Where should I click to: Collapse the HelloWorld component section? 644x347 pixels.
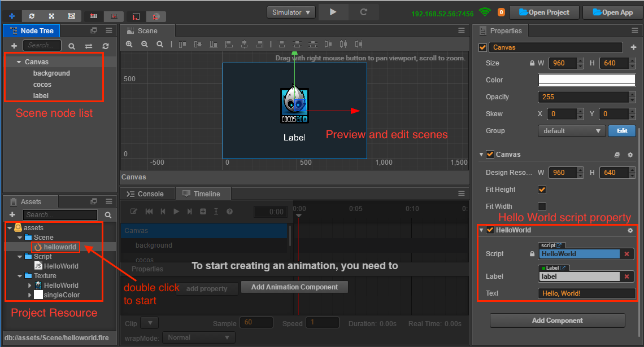(481, 230)
